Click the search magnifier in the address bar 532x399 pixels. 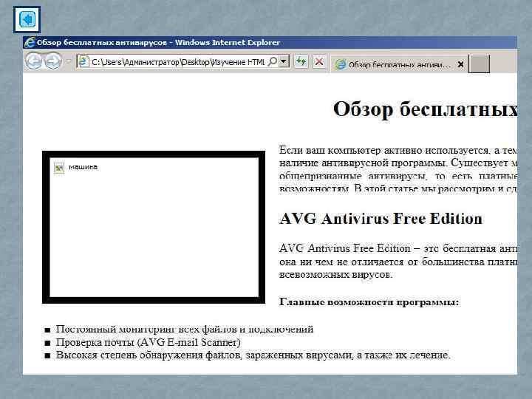click(273, 61)
